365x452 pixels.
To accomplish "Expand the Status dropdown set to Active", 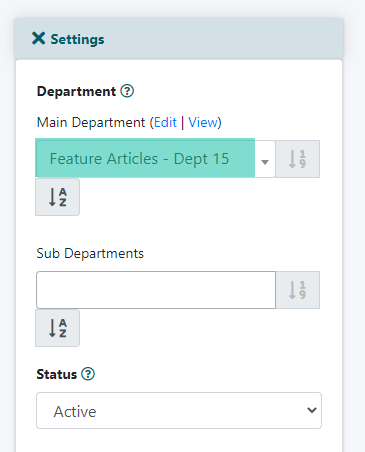I will [179, 410].
